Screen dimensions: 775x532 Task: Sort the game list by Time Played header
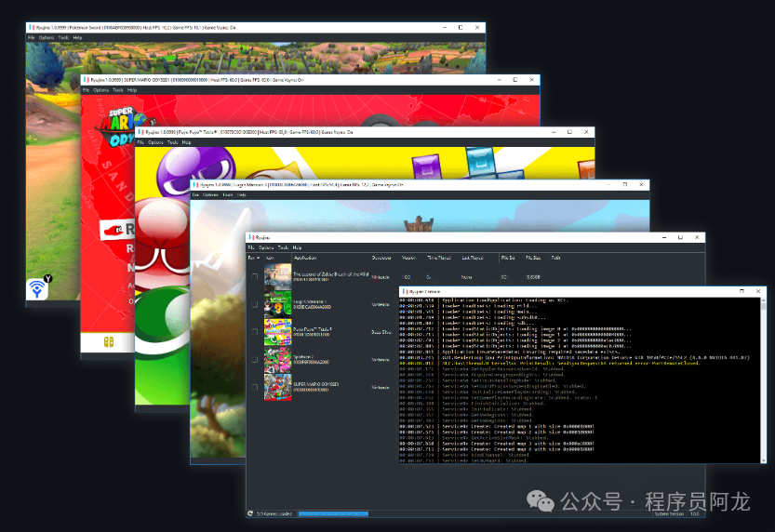[437, 258]
